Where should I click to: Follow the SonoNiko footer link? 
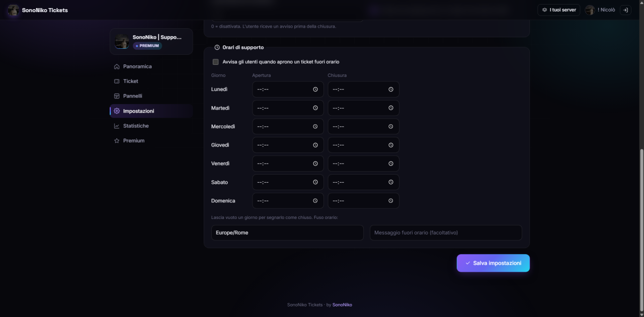342,305
